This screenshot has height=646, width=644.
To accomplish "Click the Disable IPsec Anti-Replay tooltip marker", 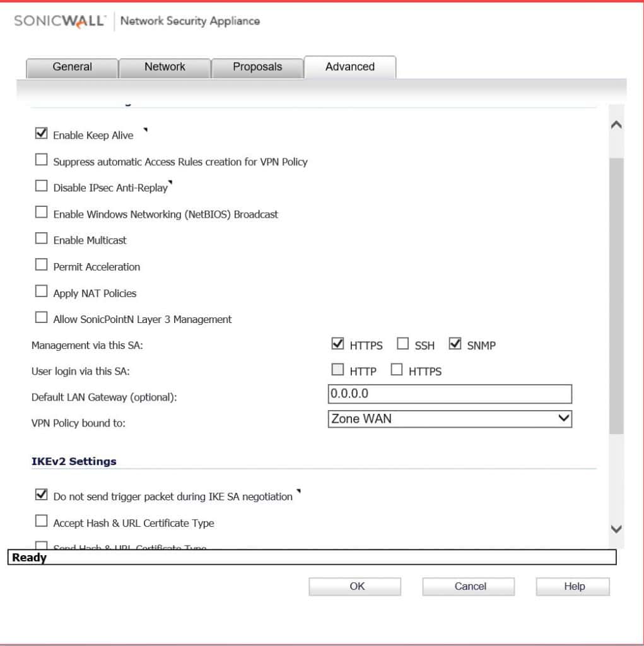I will 170,182.
